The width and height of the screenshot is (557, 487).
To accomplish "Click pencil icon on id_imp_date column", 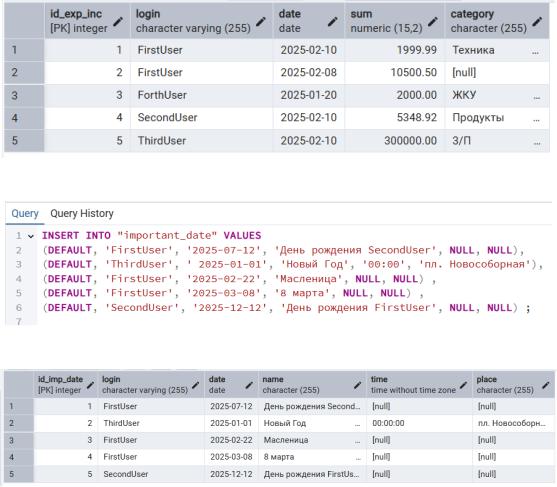I will [91, 385].
